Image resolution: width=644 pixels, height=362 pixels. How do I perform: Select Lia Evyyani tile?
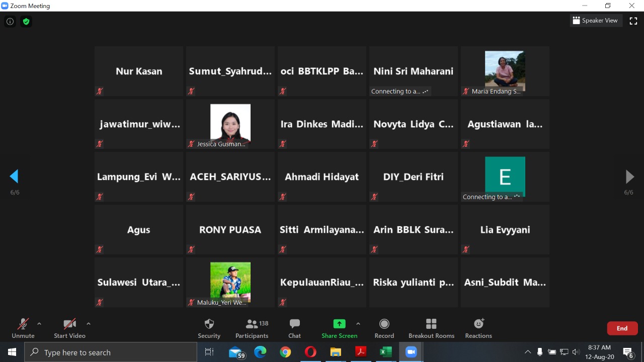[x=505, y=230]
